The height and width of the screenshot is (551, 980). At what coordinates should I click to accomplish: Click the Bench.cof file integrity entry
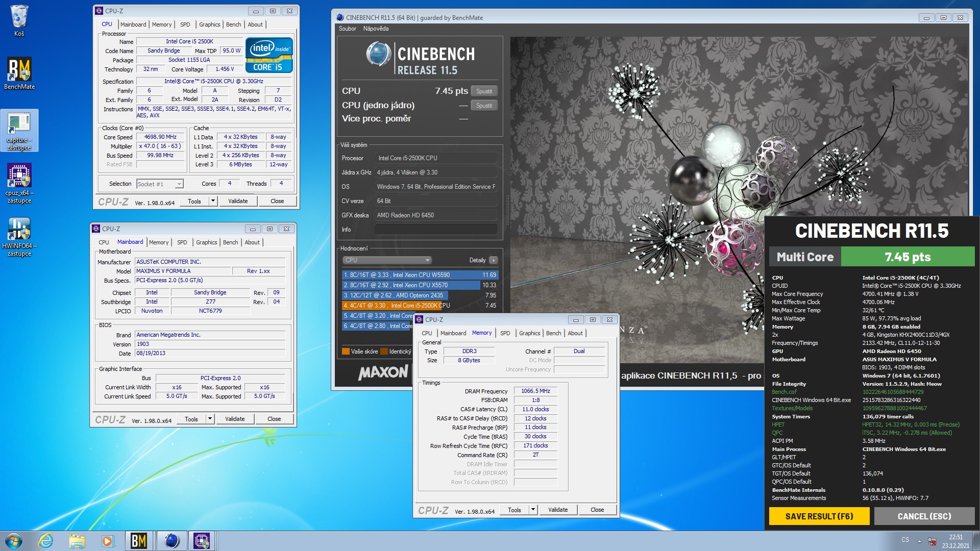(x=784, y=392)
